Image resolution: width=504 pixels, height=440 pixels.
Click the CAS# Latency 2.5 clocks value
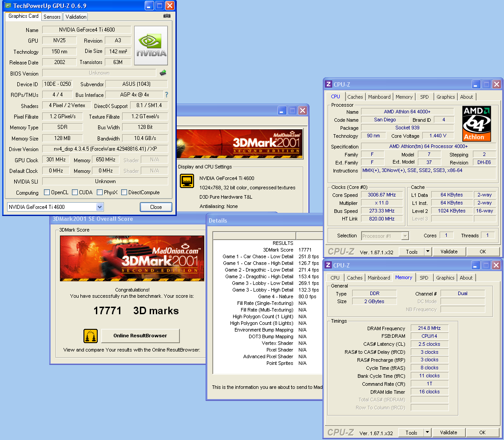429,344
